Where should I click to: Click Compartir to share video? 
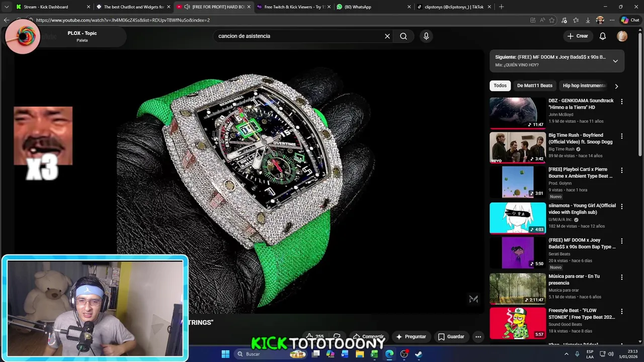click(369, 336)
